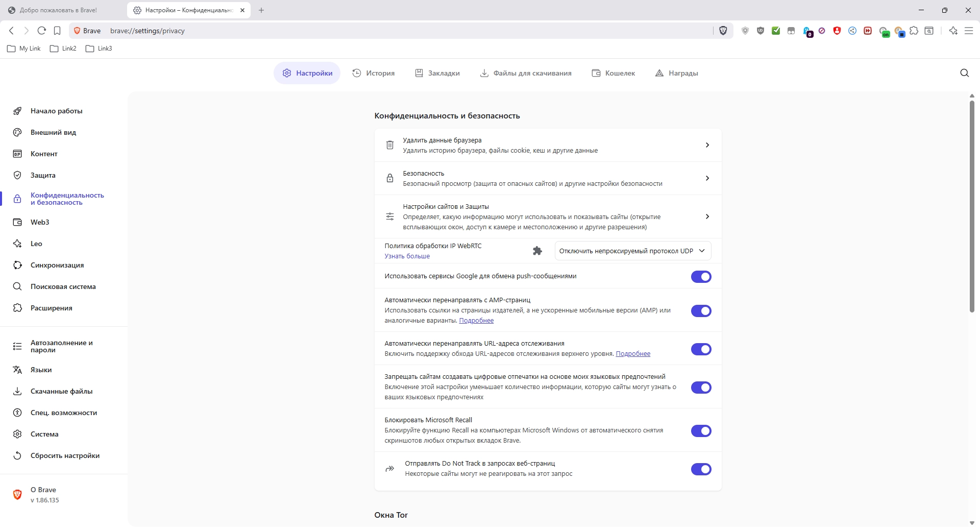Open the WebRTC IP handling policy dropdown
The height and width of the screenshot is (531, 980).
632,251
